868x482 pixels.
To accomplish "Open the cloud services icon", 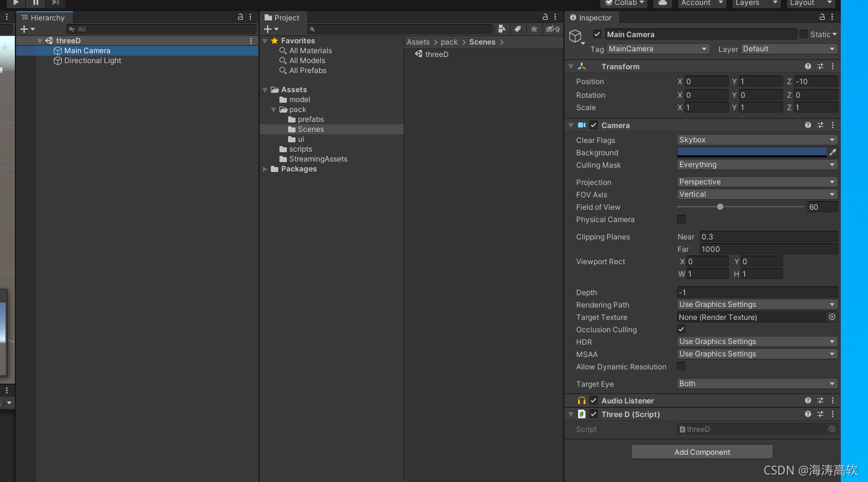I will tap(662, 3).
